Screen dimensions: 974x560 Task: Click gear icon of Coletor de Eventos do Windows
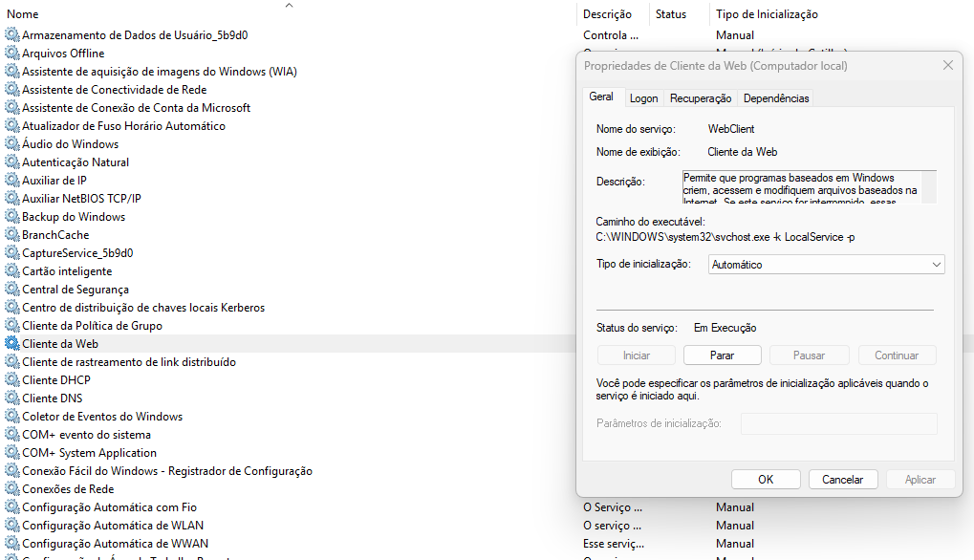click(x=11, y=417)
